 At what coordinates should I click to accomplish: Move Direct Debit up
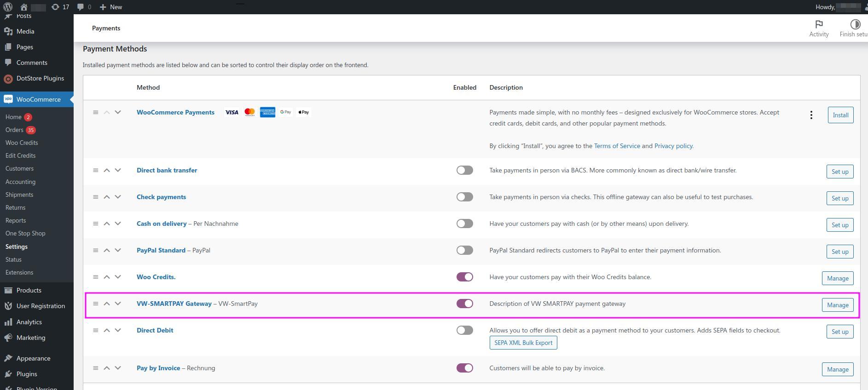pos(107,330)
